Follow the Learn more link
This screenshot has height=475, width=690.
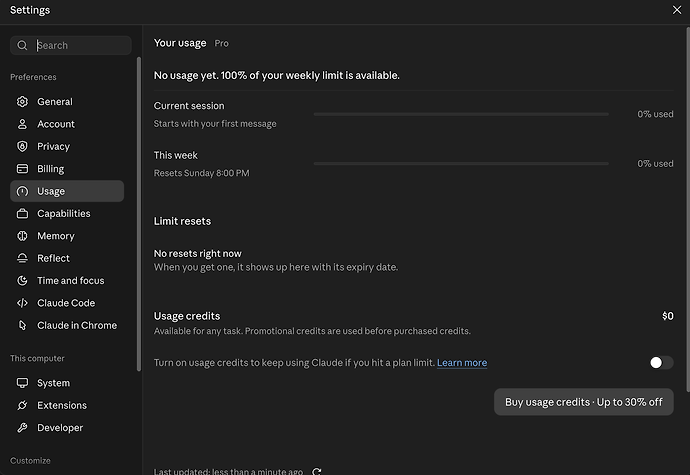462,363
